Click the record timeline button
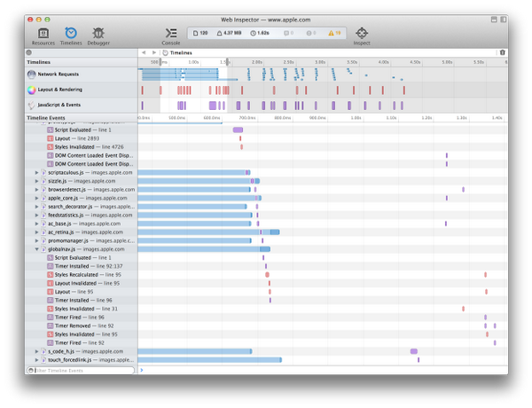The width and height of the screenshot is (532, 408). pyautogui.click(x=29, y=52)
